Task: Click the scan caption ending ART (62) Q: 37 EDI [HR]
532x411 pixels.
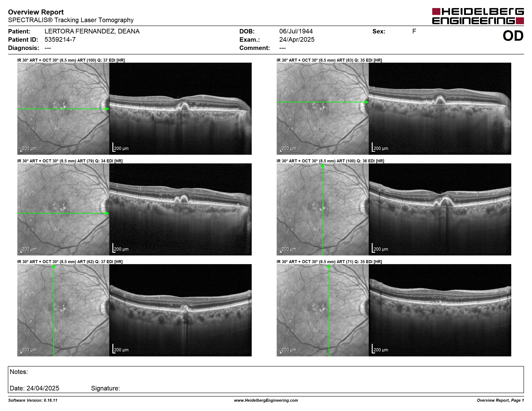Action: (70, 262)
